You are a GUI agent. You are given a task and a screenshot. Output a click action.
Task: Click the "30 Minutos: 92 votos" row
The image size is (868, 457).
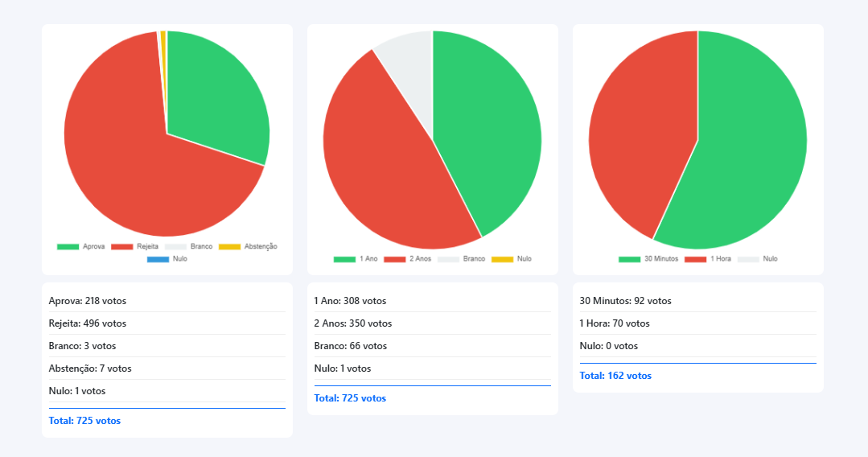click(x=625, y=301)
